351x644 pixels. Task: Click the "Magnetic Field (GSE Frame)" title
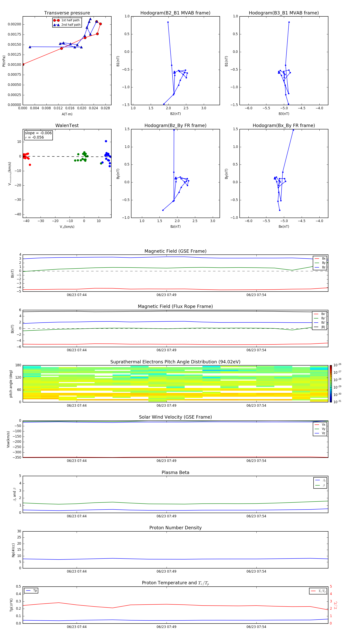click(x=175, y=251)
